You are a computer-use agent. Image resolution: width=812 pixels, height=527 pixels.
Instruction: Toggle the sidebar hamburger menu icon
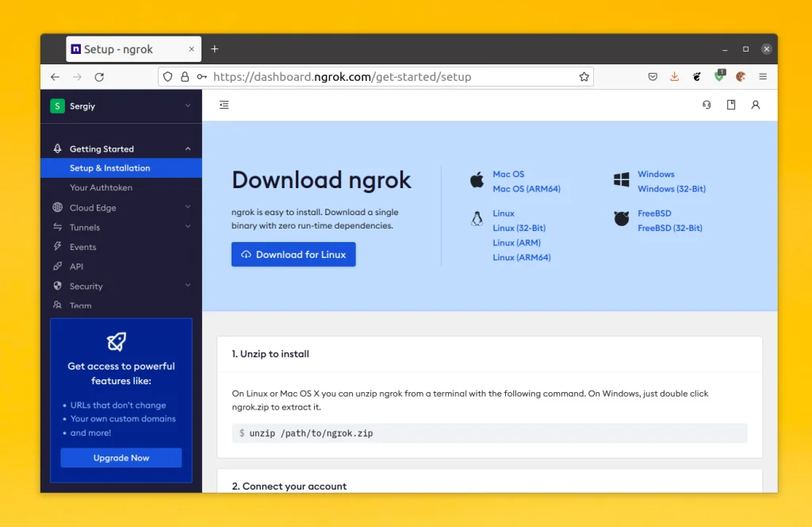224,104
